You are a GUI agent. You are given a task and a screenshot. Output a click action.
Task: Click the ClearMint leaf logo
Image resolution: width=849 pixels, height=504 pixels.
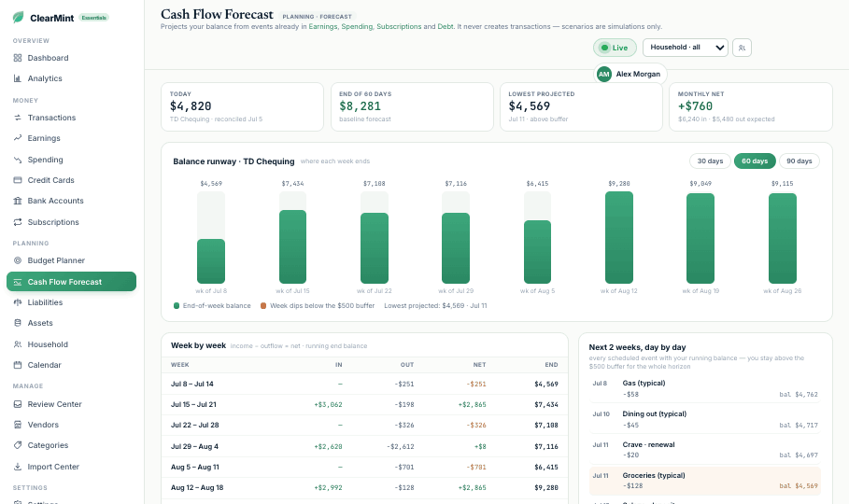[18, 18]
